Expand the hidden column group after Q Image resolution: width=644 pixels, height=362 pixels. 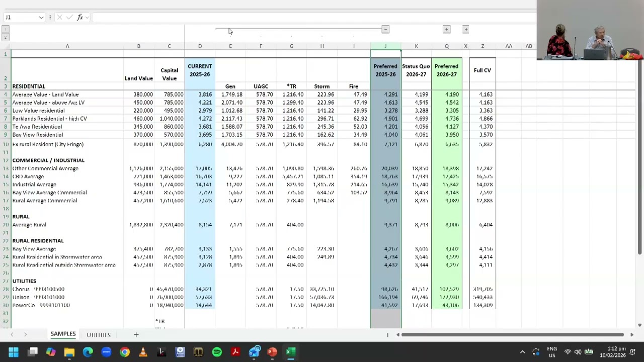[x=446, y=30]
